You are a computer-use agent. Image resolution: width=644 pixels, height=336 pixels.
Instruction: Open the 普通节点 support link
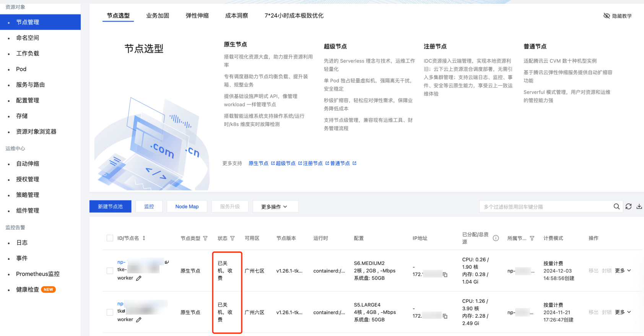coord(340,163)
